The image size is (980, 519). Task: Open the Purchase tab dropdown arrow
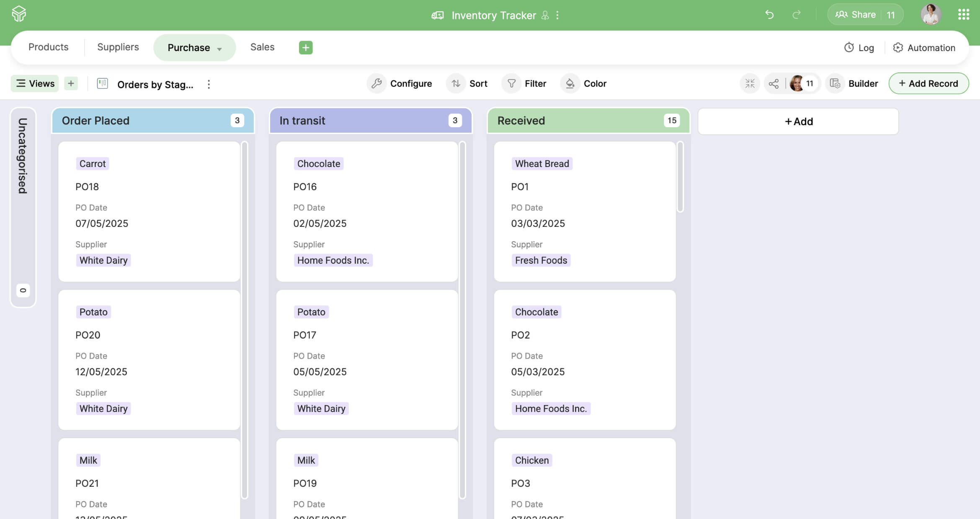tap(219, 49)
